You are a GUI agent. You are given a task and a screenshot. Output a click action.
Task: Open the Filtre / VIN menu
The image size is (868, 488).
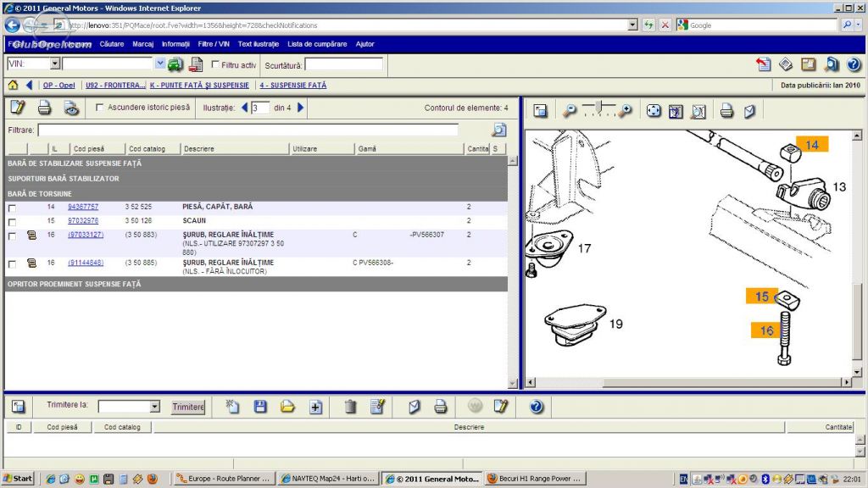click(x=214, y=44)
